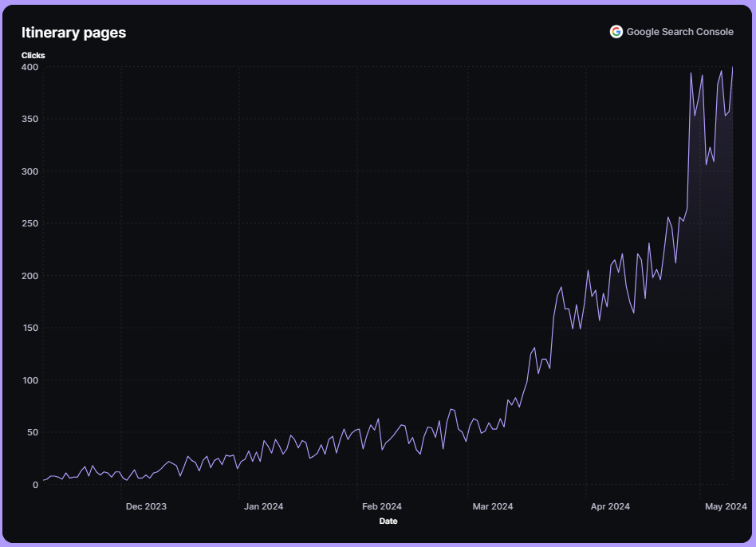Click the 350 value on the y-axis

30,119
